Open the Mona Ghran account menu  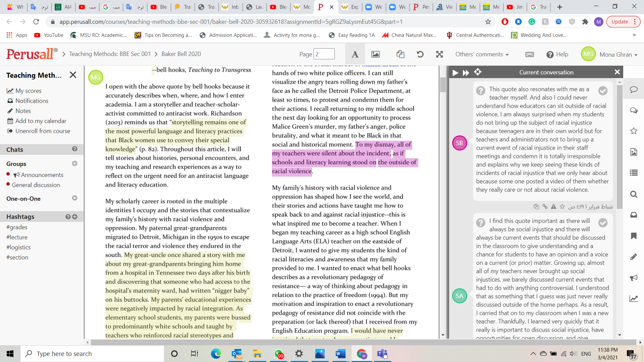click(618, 54)
